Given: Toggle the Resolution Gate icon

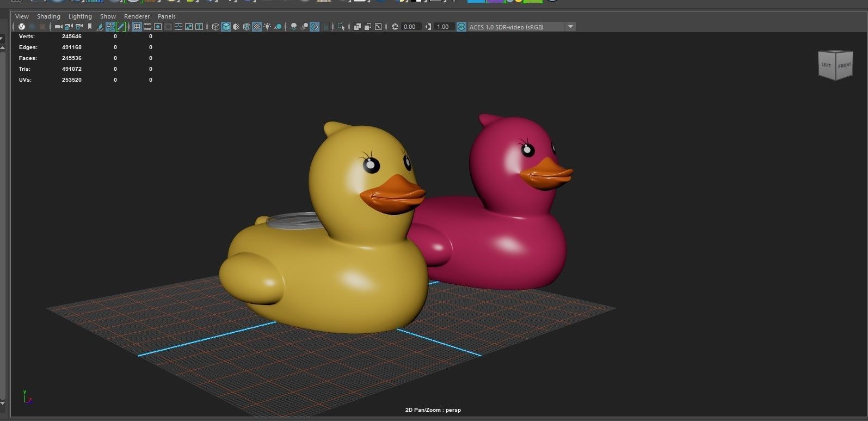Looking at the screenshot, I should 158,27.
